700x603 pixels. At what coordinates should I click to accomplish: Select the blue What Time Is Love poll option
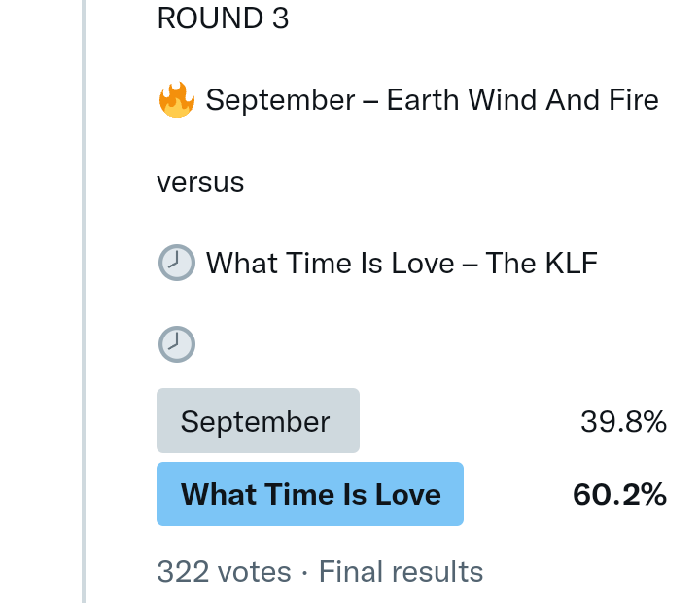click(310, 494)
